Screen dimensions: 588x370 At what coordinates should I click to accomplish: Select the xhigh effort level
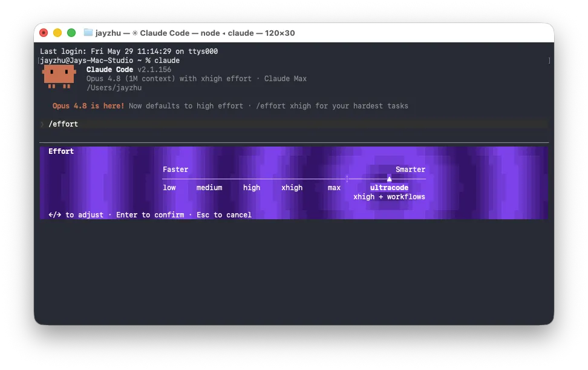pos(292,188)
